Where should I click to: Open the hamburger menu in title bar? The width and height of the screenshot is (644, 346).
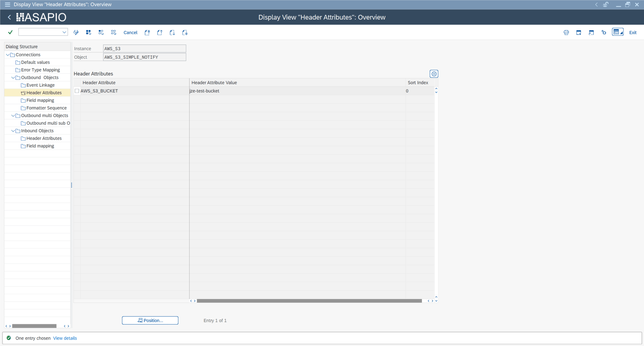pyautogui.click(x=7, y=4)
